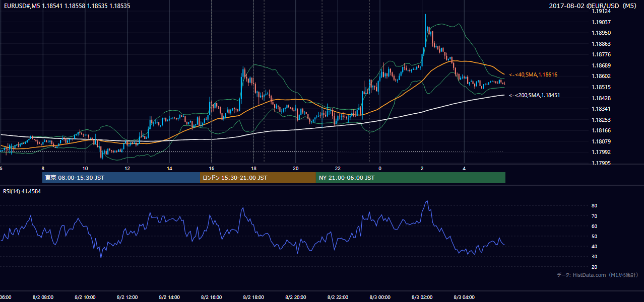Select the NY 21:00-06:00 JST session bar
644x302 pixels.
(411, 178)
